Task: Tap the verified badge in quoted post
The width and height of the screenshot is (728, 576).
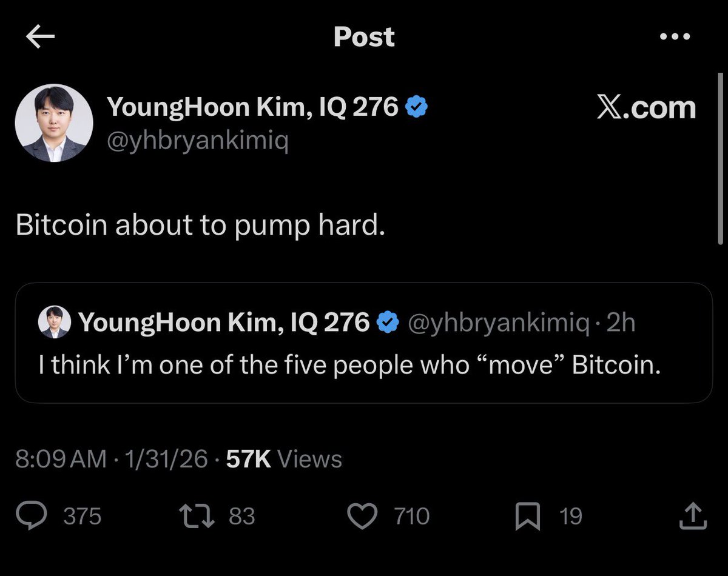Action: click(388, 323)
